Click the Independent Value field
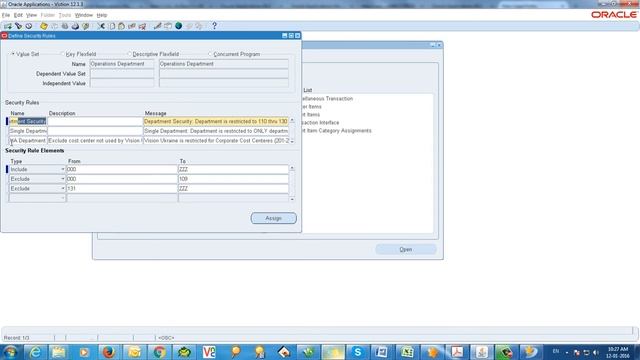This screenshot has height=360, width=640. (x=122, y=83)
